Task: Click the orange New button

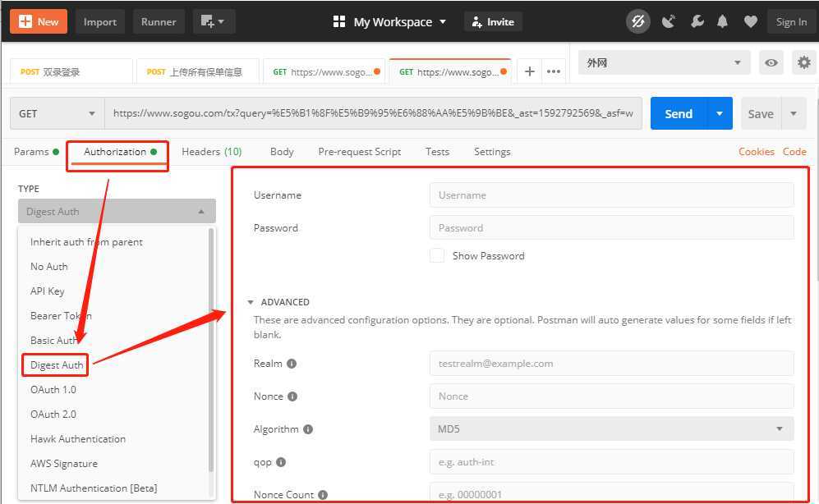Action: 39,22
